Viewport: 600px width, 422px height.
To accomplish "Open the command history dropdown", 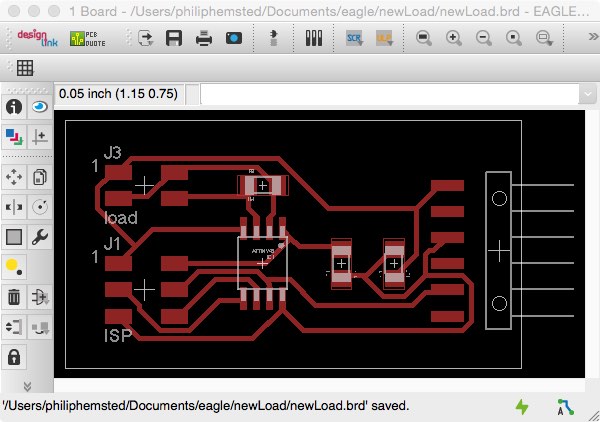I will pyautogui.click(x=588, y=94).
